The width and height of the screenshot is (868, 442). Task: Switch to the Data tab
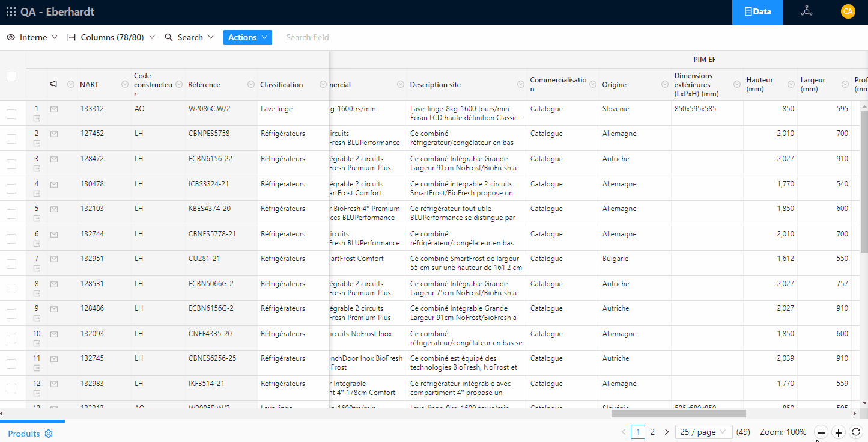pos(757,12)
